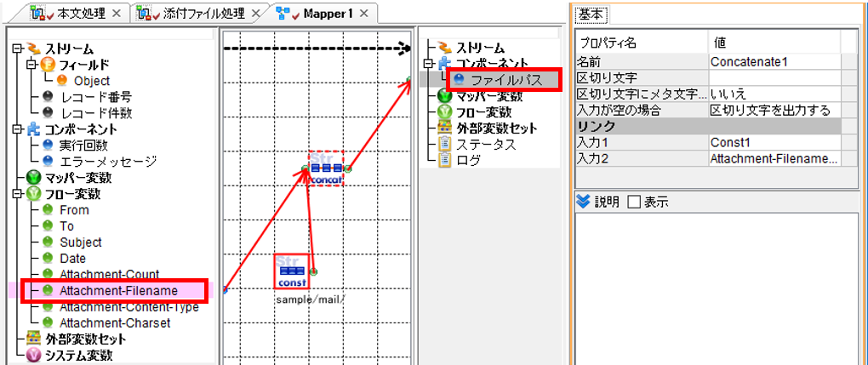Select the Attachment-Count variable
This screenshot has height=365, width=868.
110,274
